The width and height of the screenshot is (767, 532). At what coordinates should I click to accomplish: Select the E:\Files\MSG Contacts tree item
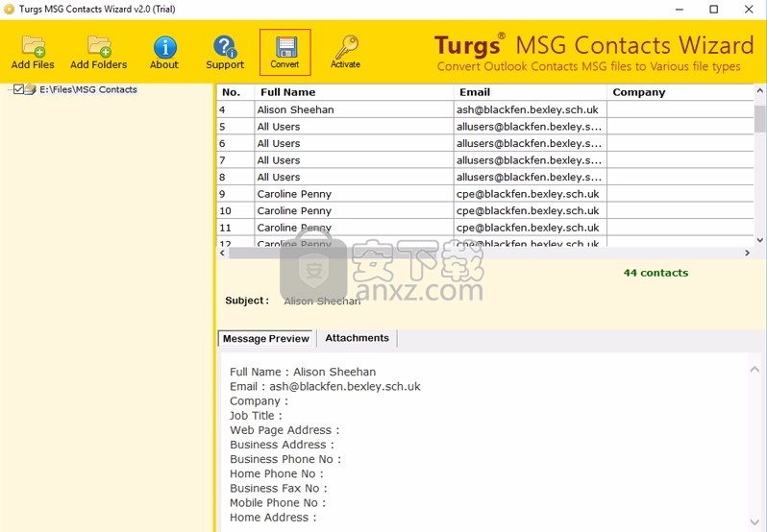[x=88, y=89]
